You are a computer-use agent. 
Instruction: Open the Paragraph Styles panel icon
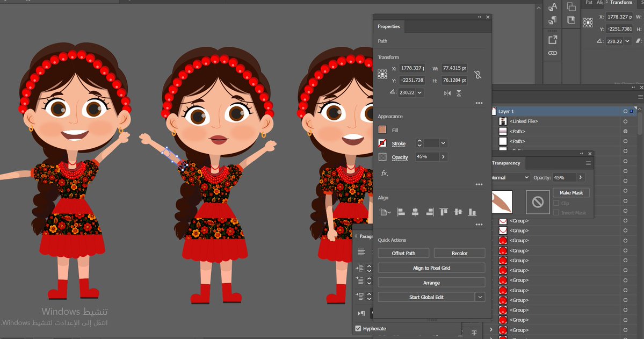click(552, 20)
